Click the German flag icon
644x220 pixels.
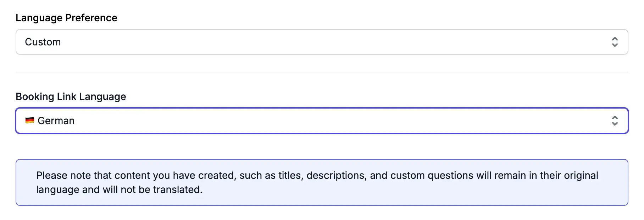(x=30, y=120)
